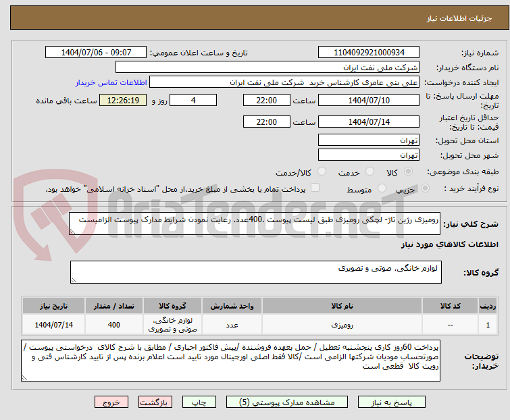Click the unit cell عدد
This screenshot has height=420, width=510.
(x=232, y=324)
